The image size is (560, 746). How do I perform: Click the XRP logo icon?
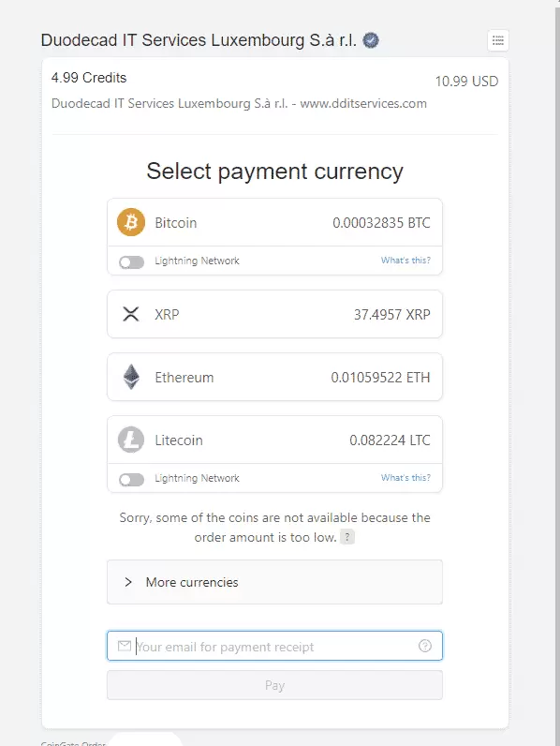pyautogui.click(x=131, y=314)
